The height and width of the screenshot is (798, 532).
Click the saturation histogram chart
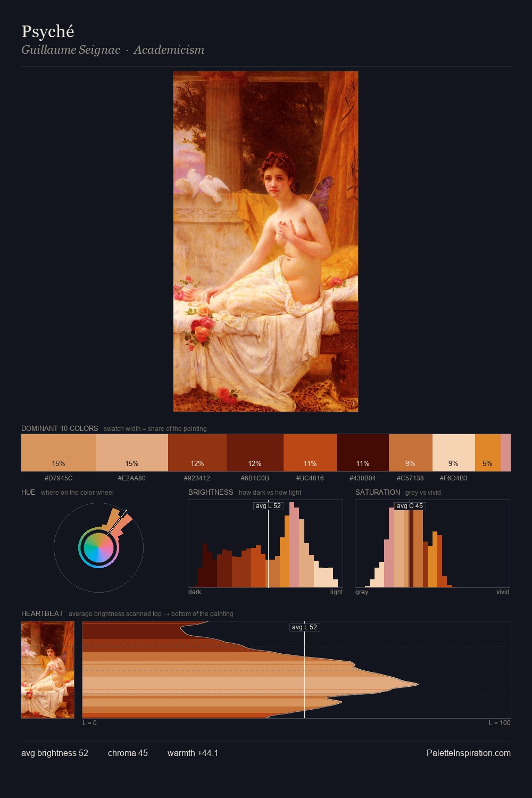433,544
